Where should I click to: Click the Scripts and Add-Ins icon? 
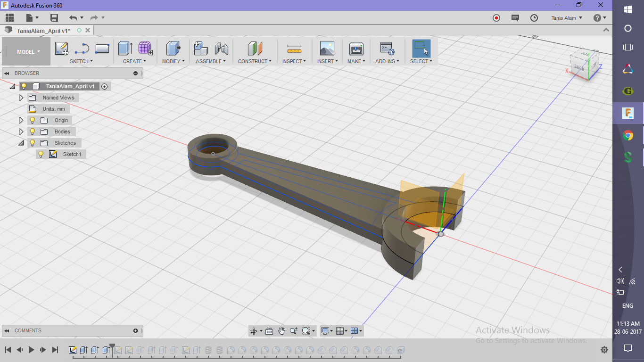[x=387, y=49]
